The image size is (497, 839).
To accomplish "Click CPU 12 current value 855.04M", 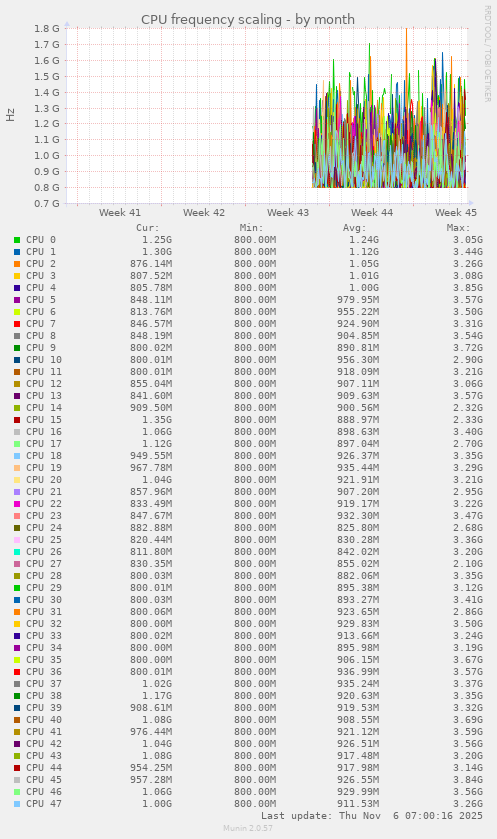I will tap(151, 384).
